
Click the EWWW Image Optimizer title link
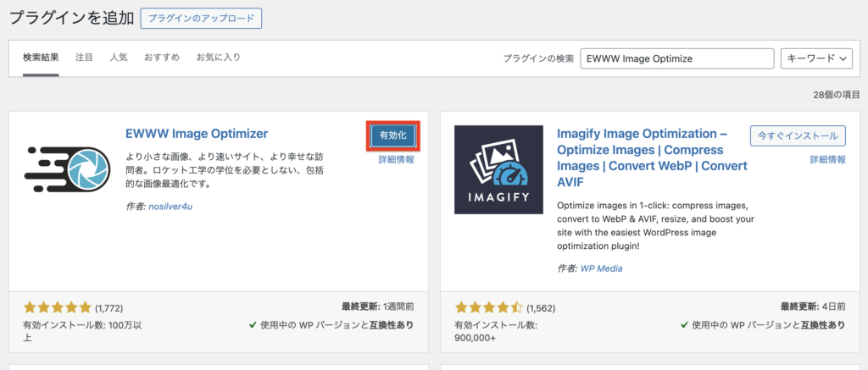coord(196,133)
